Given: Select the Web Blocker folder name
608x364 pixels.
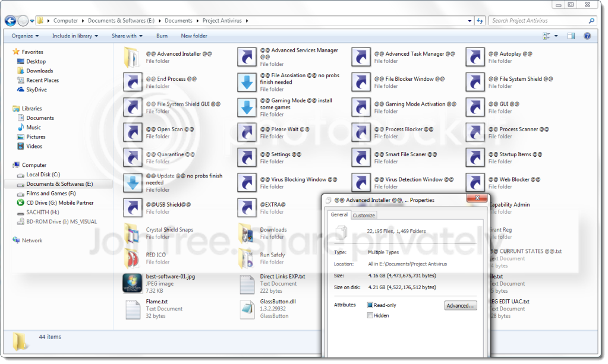Looking at the screenshot, I should (x=514, y=179).
